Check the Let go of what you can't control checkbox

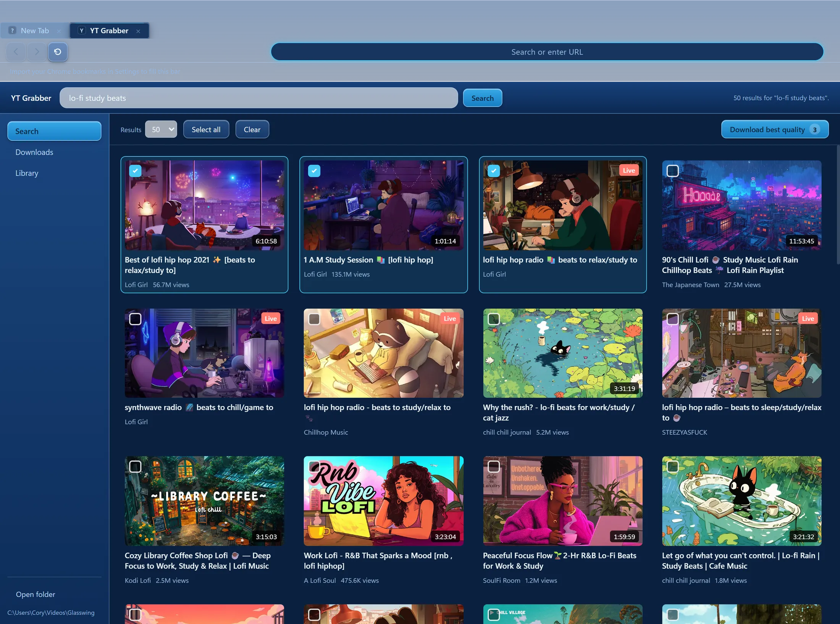(x=672, y=466)
